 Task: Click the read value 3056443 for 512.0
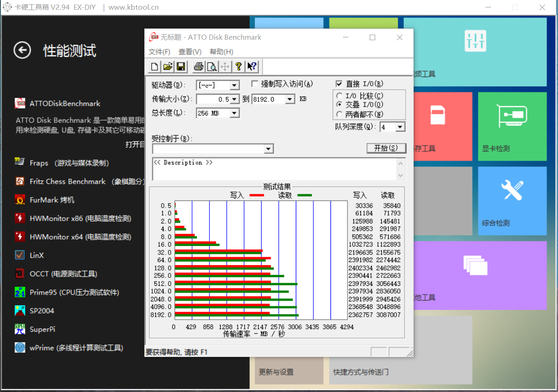389,283
